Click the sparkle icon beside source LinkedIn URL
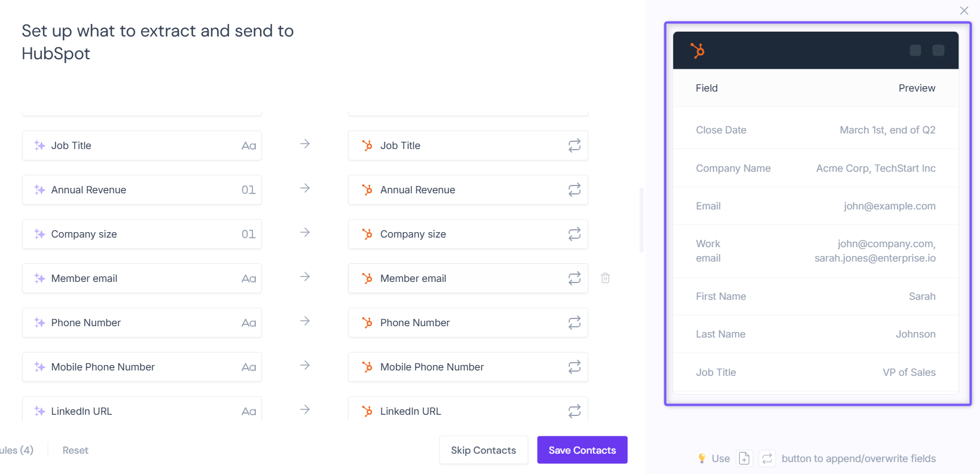 39,411
